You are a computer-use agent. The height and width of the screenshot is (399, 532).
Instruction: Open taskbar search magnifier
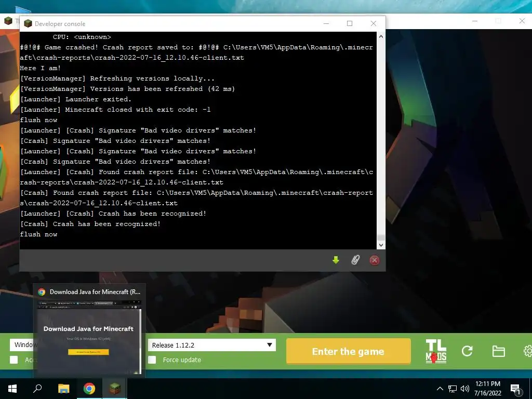coord(37,389)
